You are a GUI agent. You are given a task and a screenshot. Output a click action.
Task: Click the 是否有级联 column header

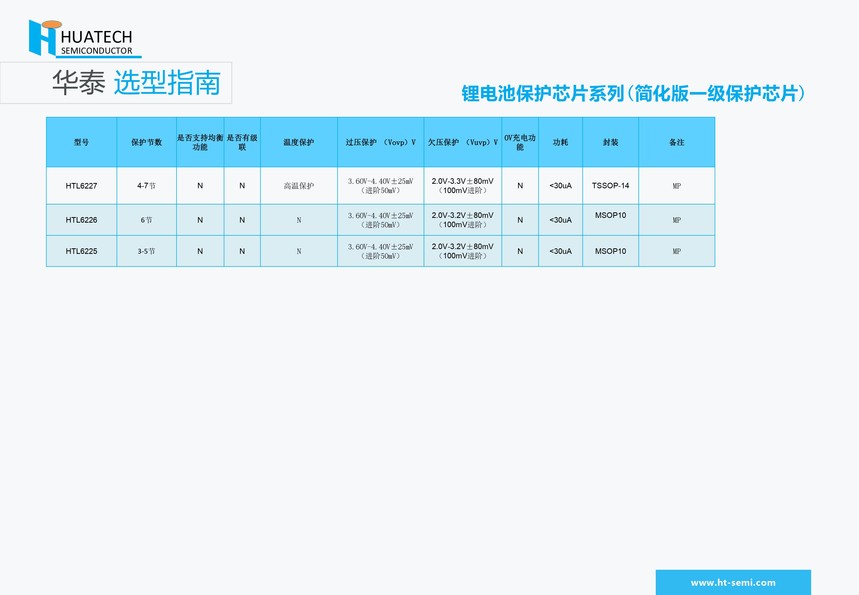tap(242, 142)
